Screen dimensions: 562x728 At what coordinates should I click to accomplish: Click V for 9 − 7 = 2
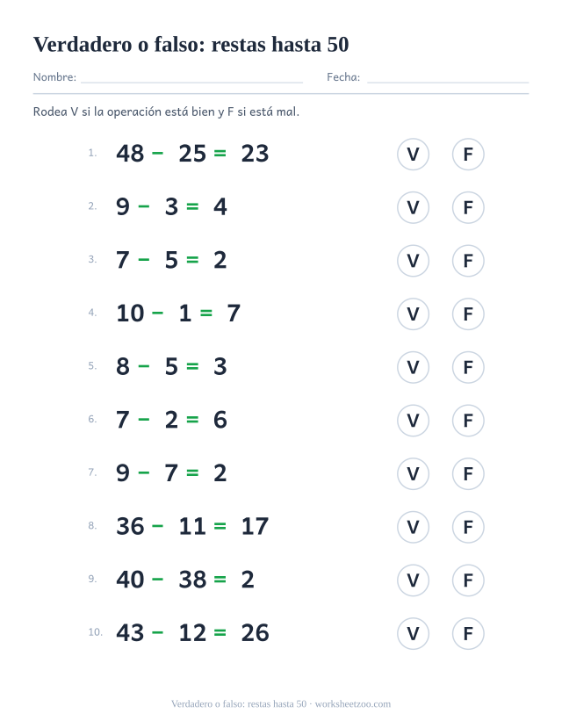click(413, 473)
